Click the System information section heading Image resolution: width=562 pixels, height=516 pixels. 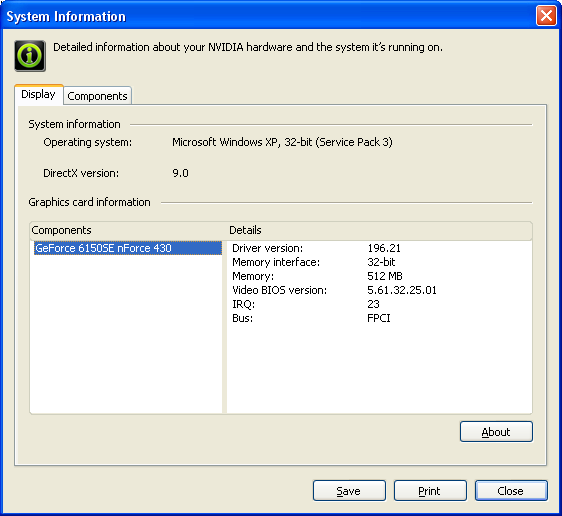click(x=74, y=124)
